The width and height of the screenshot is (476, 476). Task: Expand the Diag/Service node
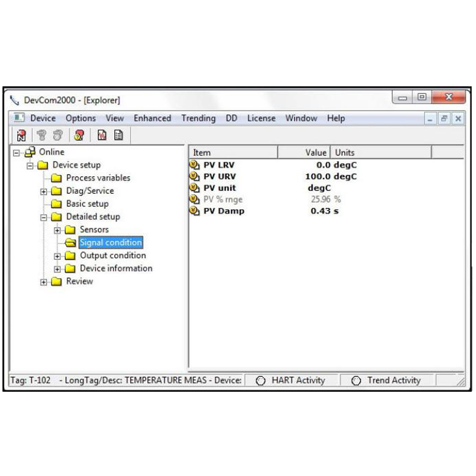tap(43, 191)
